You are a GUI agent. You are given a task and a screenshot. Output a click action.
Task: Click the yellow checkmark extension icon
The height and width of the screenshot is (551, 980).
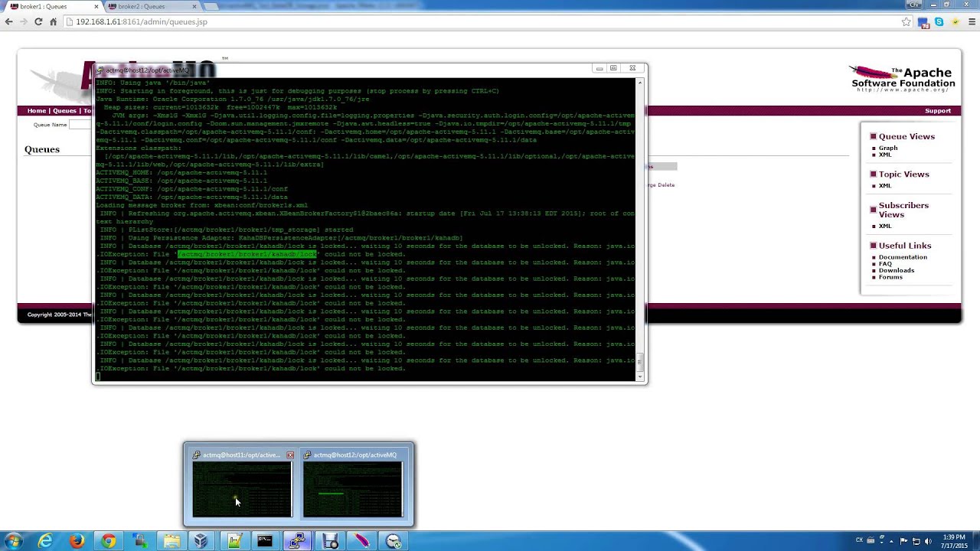click(x=955, y=21)
